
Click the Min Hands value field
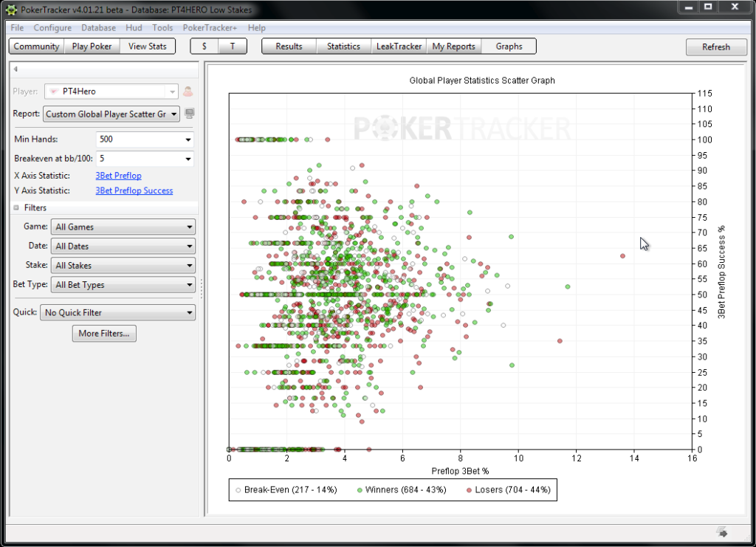(140, 140)
